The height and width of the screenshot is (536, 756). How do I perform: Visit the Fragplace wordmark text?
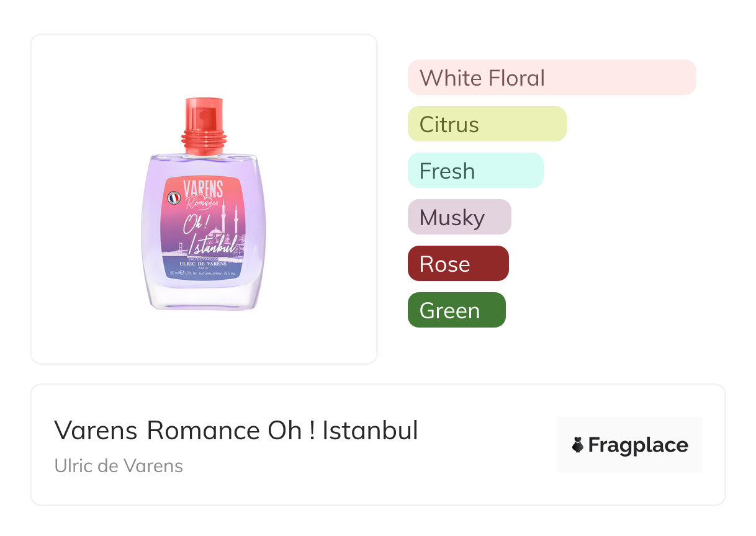pyautogui.click(x=638, y=445)
